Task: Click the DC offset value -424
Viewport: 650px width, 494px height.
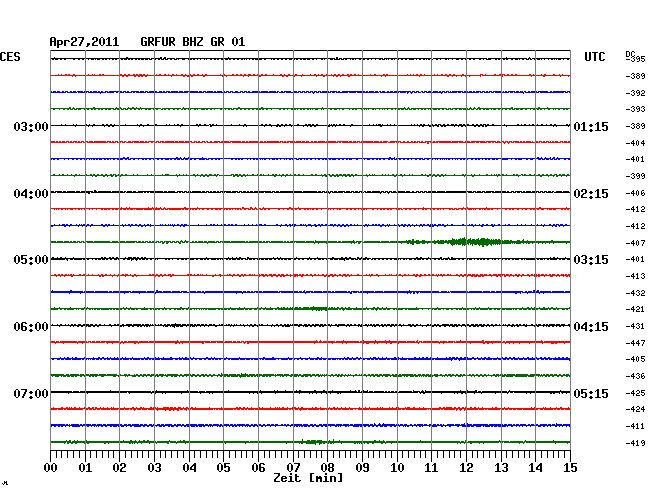Action: point(635,409)
